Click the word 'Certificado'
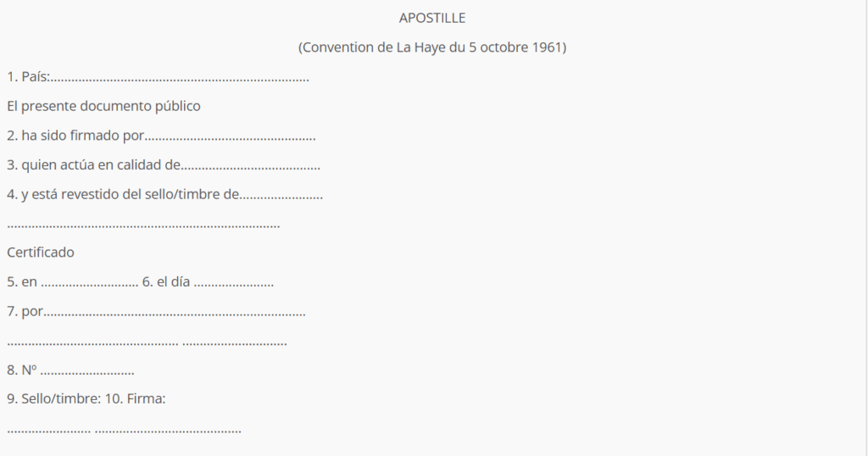 (41, 253)
